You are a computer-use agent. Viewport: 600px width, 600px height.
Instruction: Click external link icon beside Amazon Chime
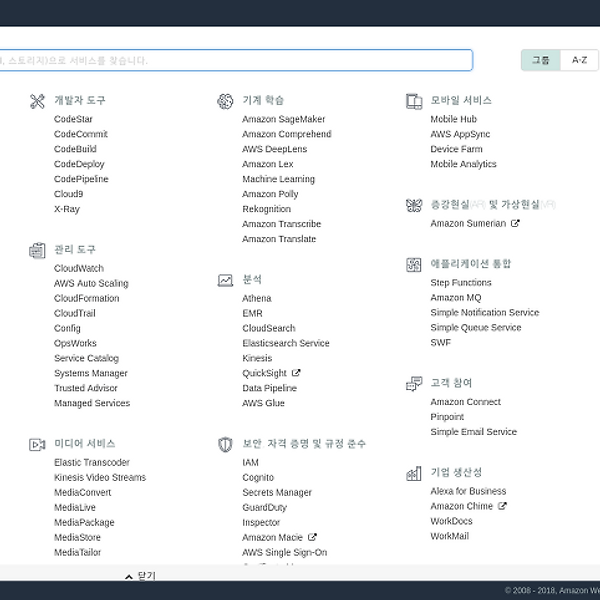pos(502,506)
